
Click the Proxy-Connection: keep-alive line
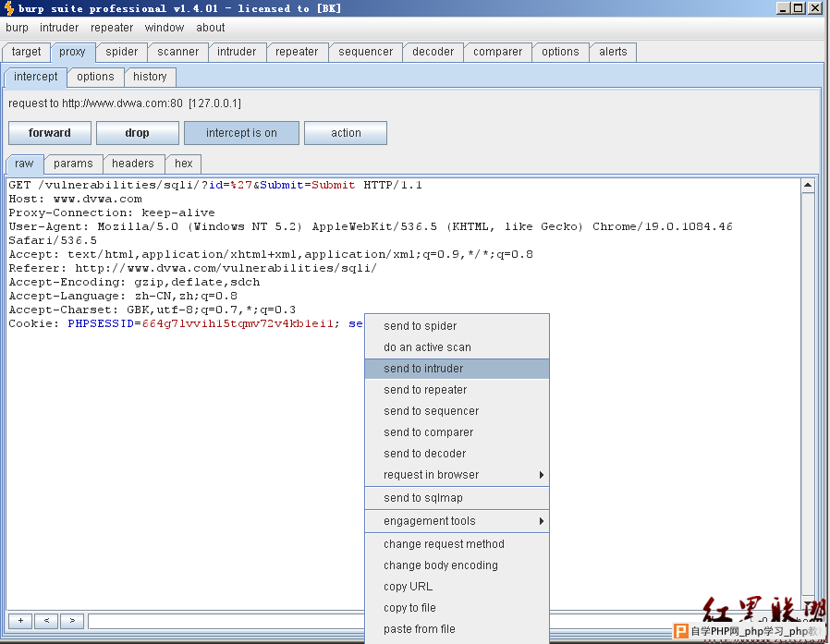112,213
